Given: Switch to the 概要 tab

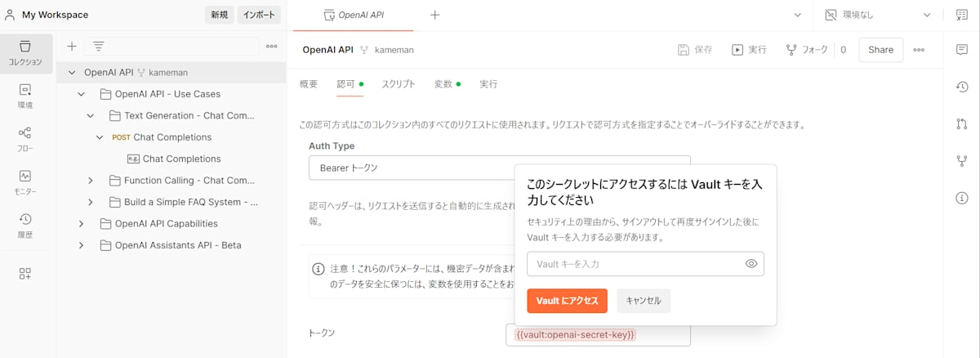Looking at the screenshot, I should 309,84.
